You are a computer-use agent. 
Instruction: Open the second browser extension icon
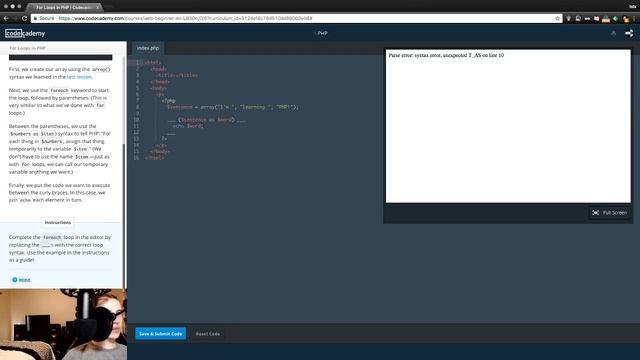pyautogui.click(x=578, y=18)
